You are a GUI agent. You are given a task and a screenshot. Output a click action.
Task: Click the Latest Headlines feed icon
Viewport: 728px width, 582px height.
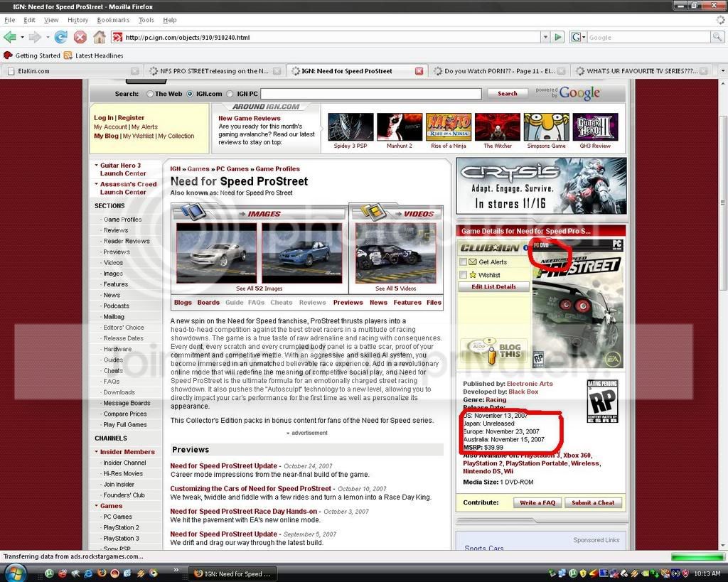[x=68, y=55]
